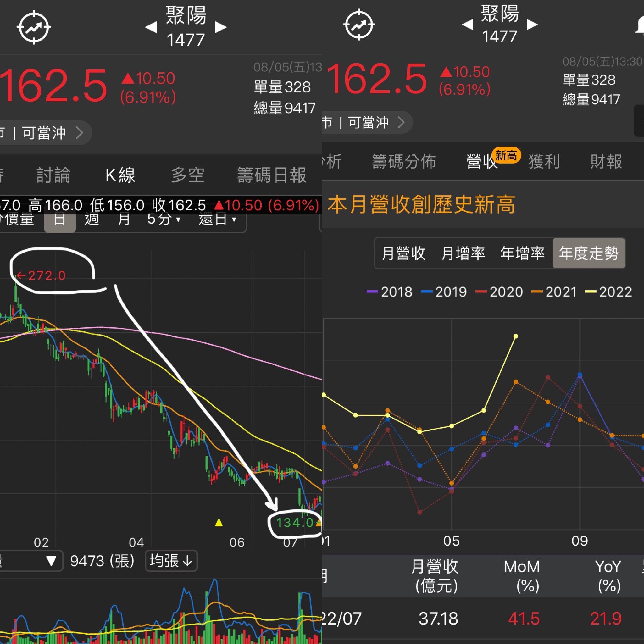Tap 可當沖 chevron in left panel
Viewport: 644px width, 644px height.
pyautogui.click(x=79, y=133)
